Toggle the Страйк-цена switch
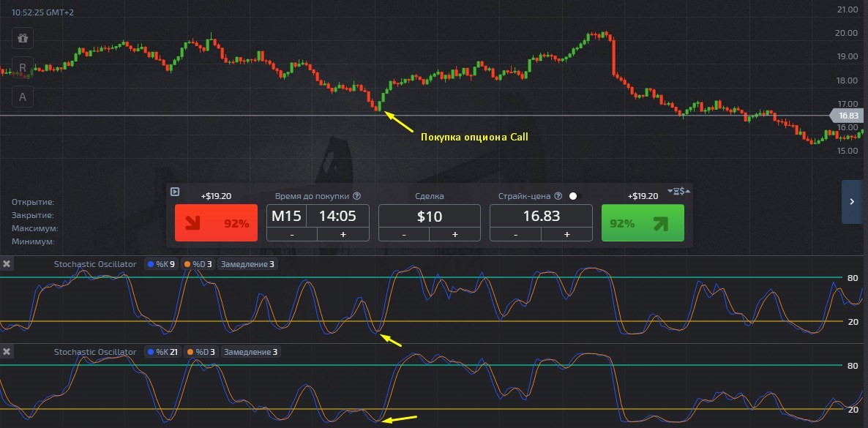This screenshot has width=868, height=428. coord(573,196)
